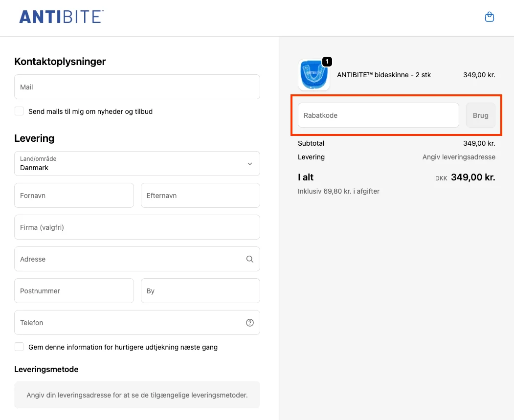The height and width of the screenshot is (420, 514).
Task: Select the Fornavn field
Action: pyautogui.click(x=74, y=195)
